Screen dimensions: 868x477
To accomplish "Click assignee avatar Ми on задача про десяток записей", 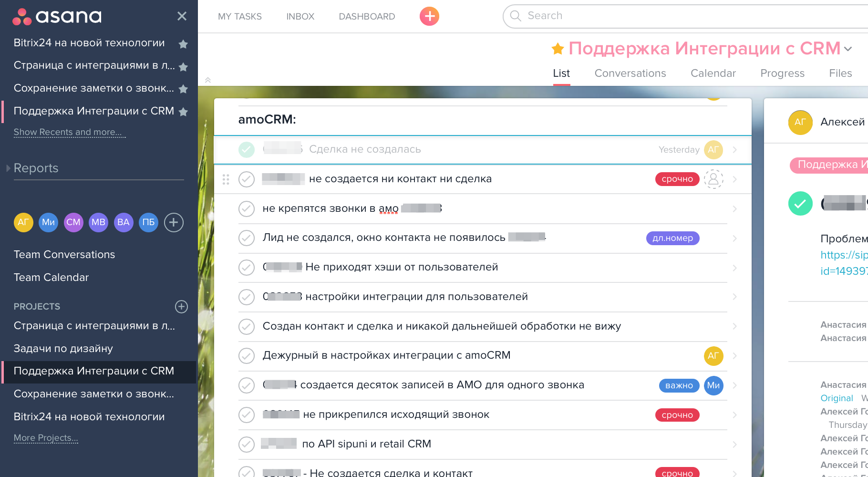I will tap(713, 385).
